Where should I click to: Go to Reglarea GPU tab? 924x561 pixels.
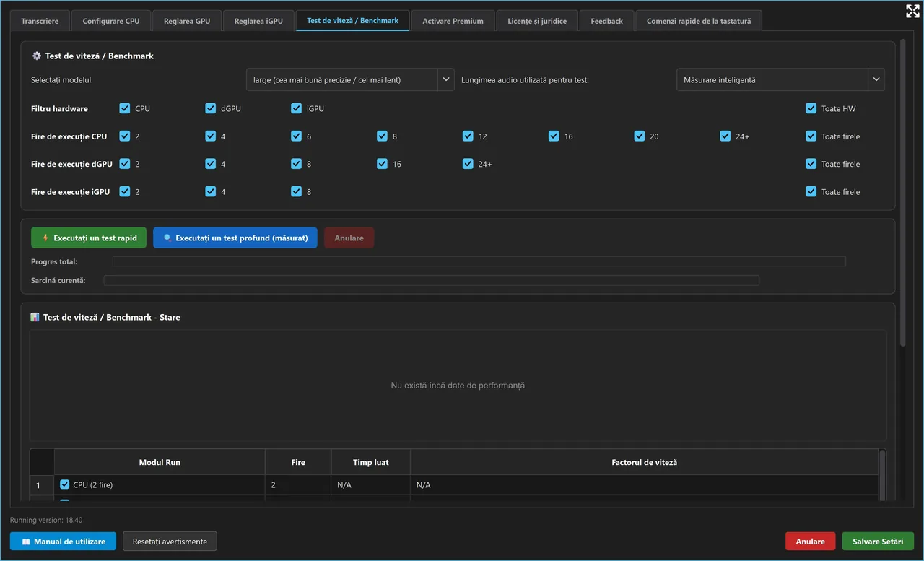(x=187, y=21)
